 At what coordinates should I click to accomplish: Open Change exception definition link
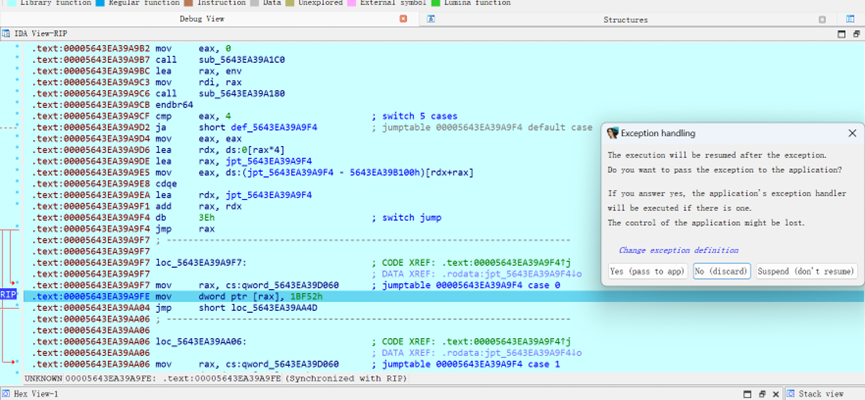click(x=678, y=250)
